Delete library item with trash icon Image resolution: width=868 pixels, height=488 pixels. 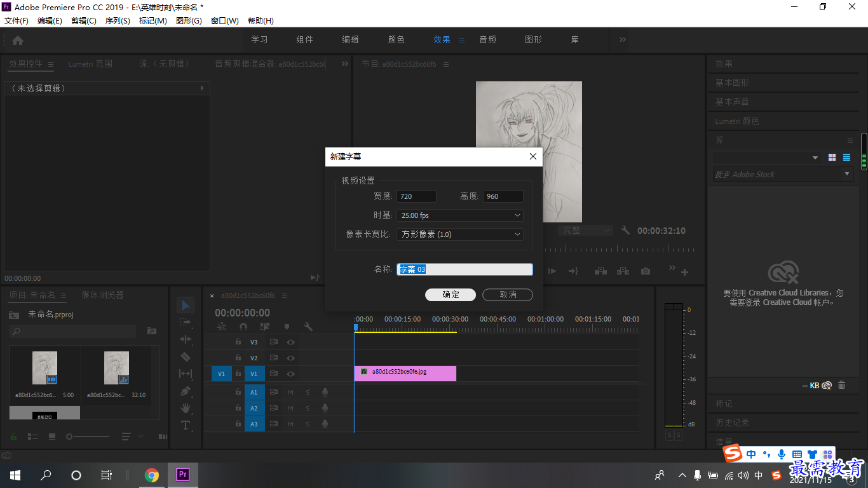point(842,385)
